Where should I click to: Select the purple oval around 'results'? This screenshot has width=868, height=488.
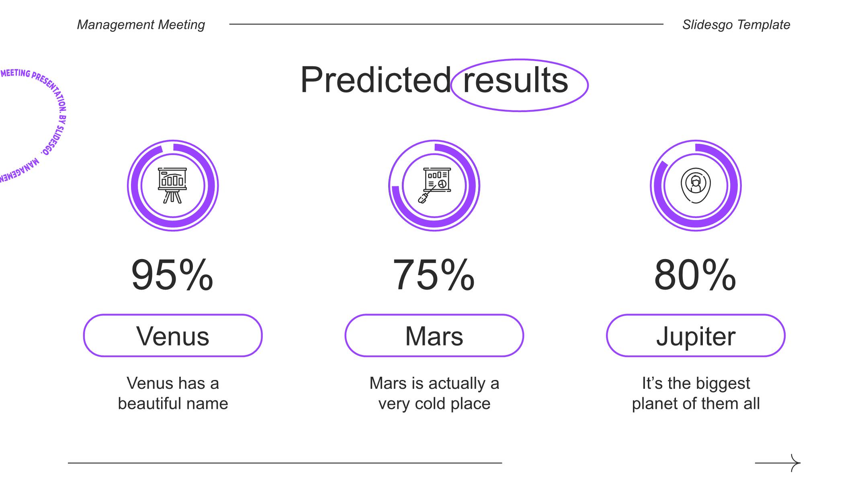click(x=519, y=85)
